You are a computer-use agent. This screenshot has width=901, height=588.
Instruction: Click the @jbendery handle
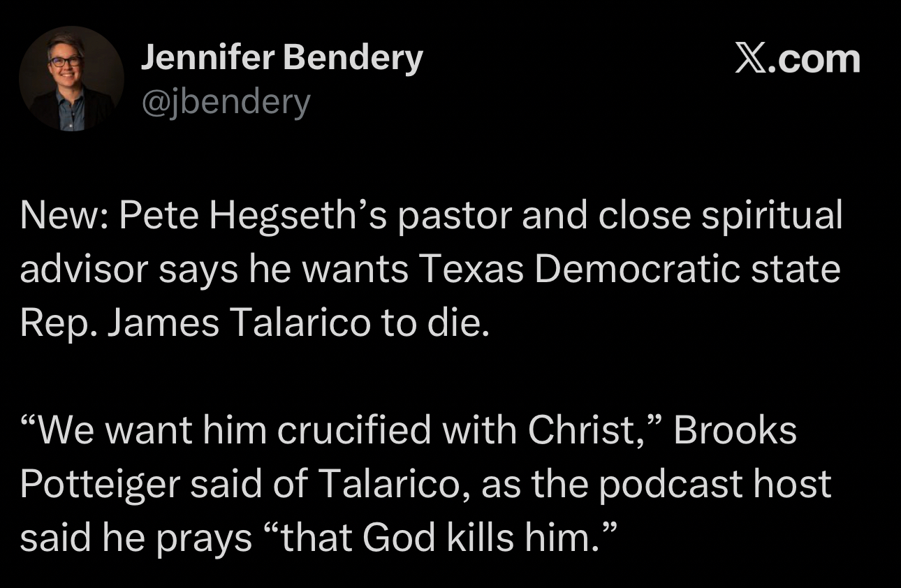pyautogui.click(x=226, y=103)
